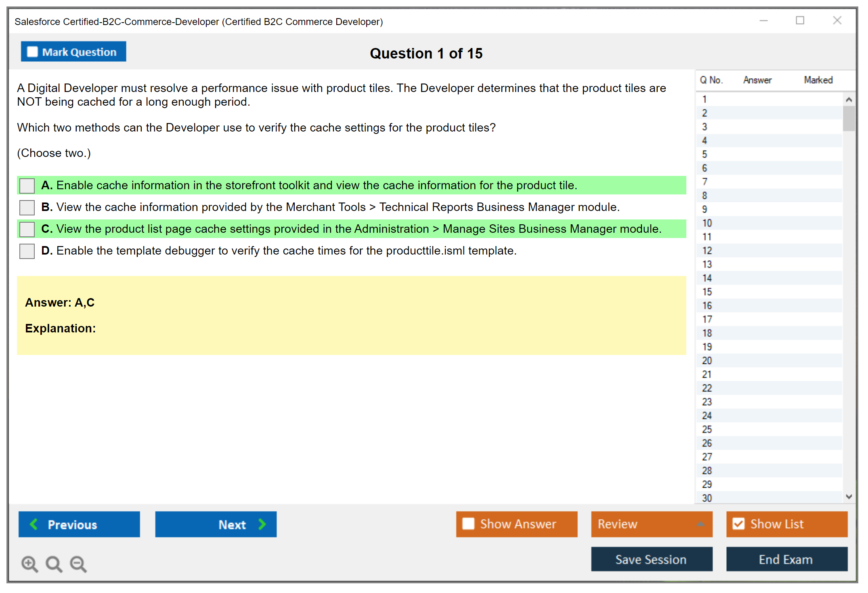Jump to question 15 in list
The image size is (868, 593).
[707, 292]
